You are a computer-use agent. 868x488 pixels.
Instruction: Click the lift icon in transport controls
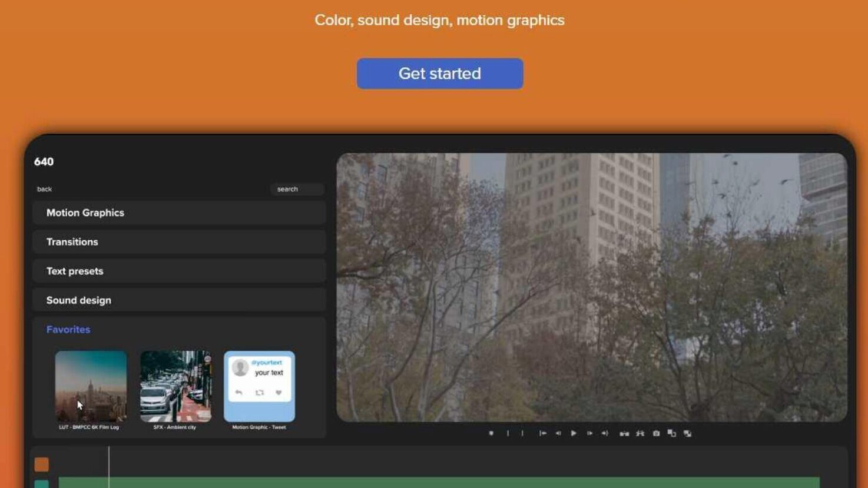coord(624,433)
